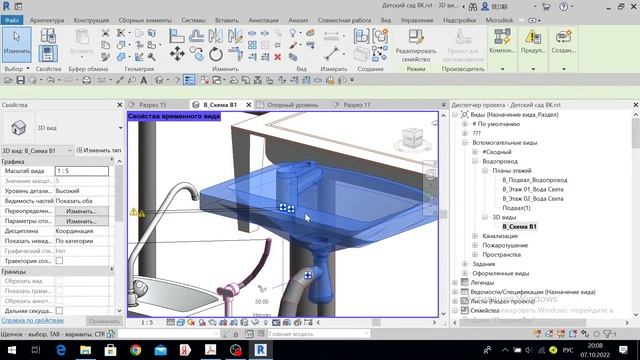Select the Изменить (Modify) arrow tool
Viewport: 640px width, 360px height.
[x=17, y=44]
